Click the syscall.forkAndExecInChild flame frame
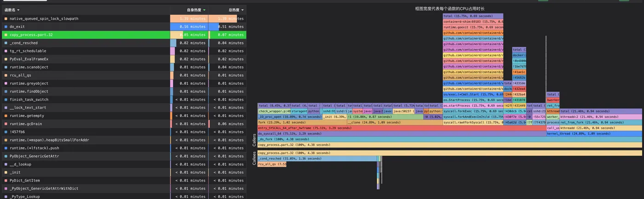644x199 pixels. click(x=473, y=117)
